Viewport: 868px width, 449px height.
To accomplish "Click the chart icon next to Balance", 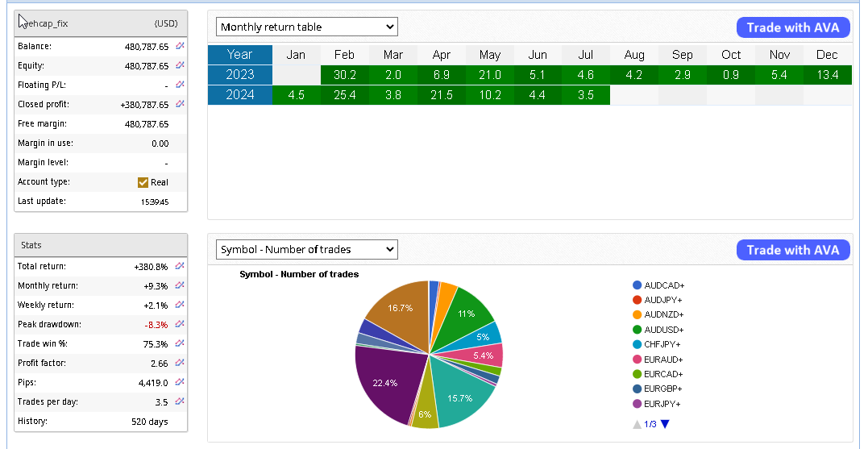I will (181, 46).
